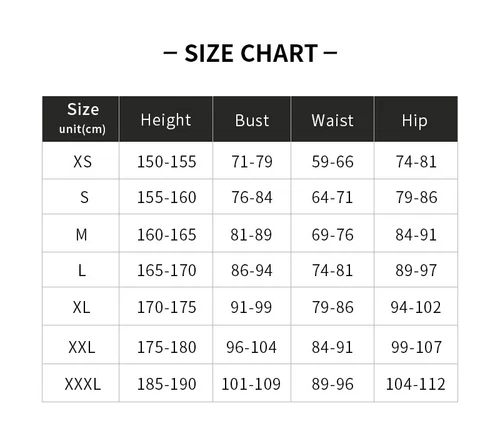Click the 94-102 hip cell

(416, 307)
